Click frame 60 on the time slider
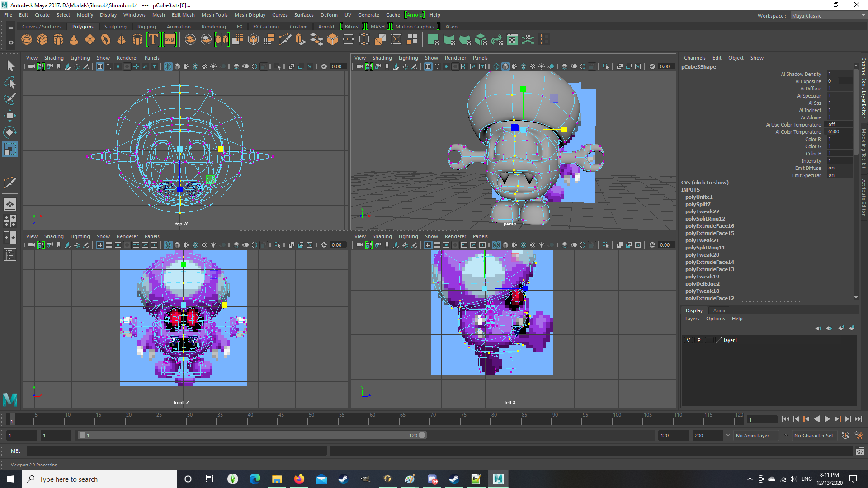Image resolution: width=868 pixels, height=488 pixels. click(369, 420)
